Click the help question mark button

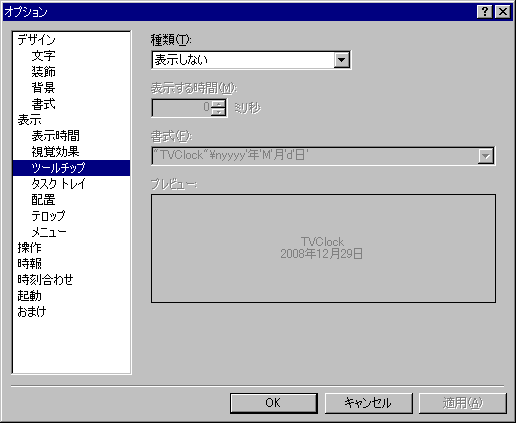(x=485, y=12)
